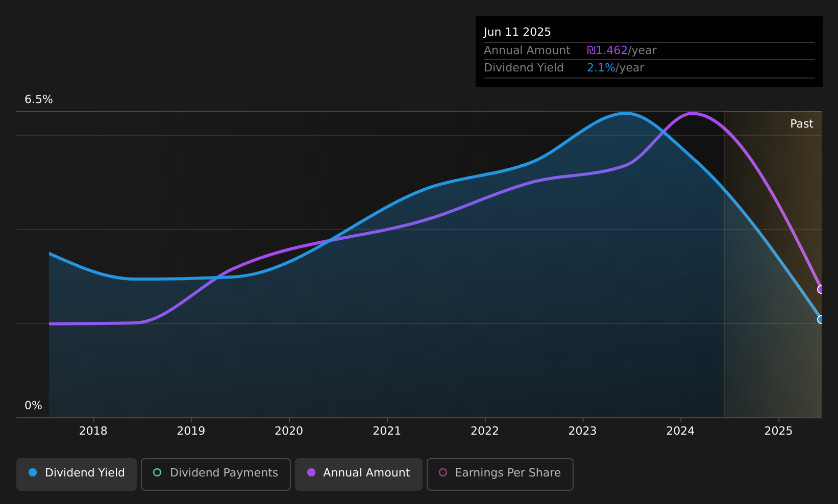The image size is (838, 504).
Task: Click the teal Dividend Payments legend circle
Action: (157, 473)
